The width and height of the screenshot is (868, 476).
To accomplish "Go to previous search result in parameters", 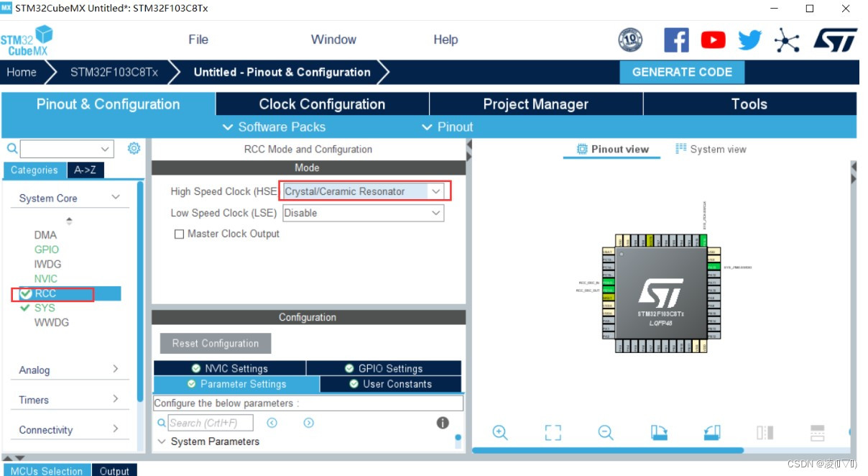I will coord(272,423).
